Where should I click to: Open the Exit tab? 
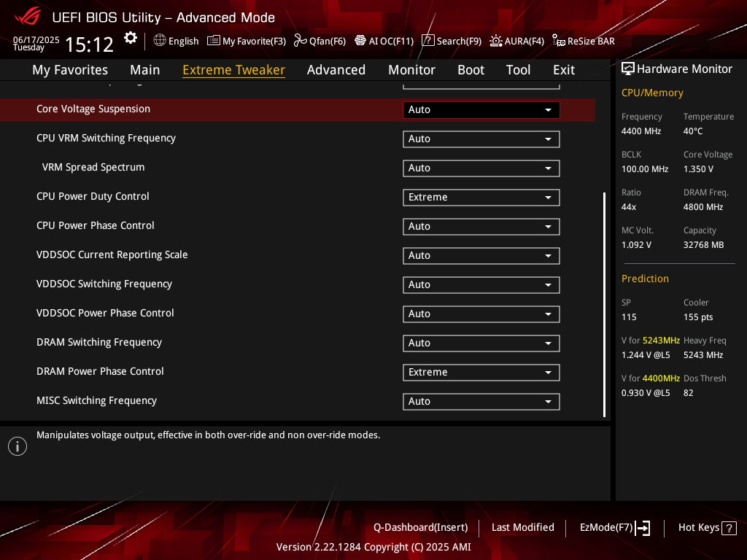[x=564, y=70]
